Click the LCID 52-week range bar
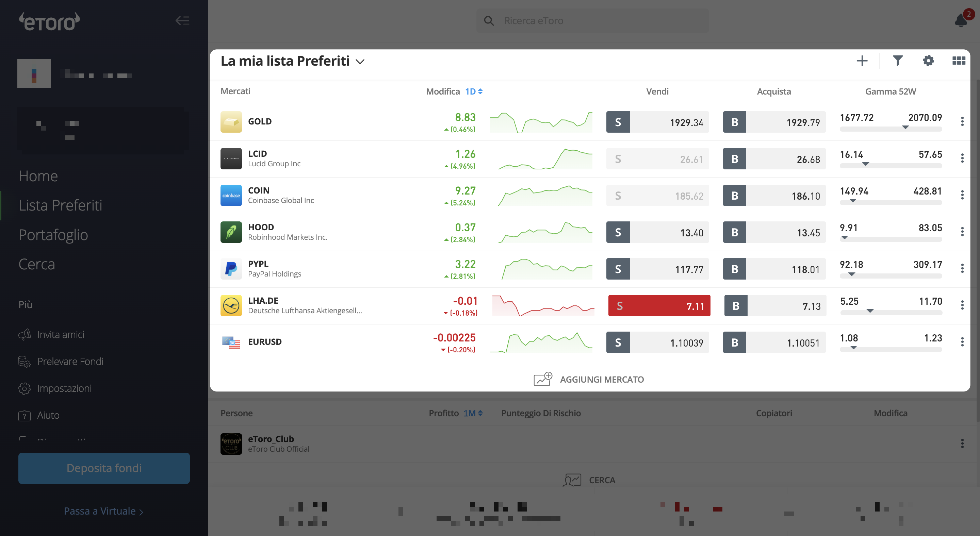 pos(891,166)
